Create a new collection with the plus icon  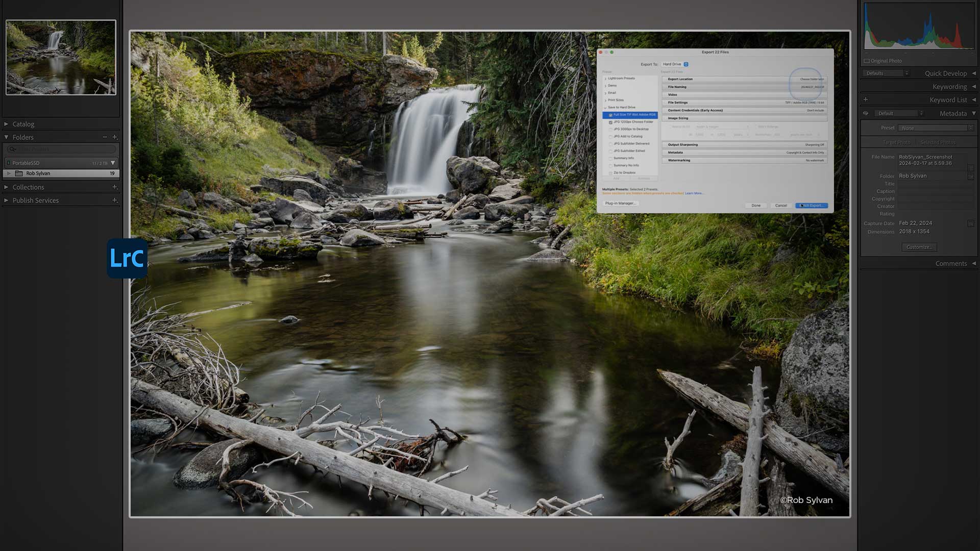coord(115,187)
